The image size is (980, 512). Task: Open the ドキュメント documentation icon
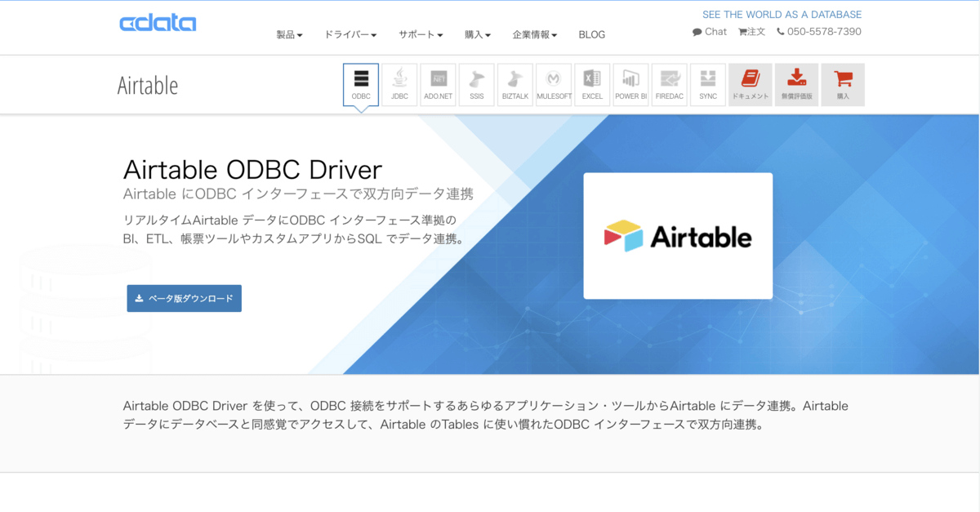(751, 85)
